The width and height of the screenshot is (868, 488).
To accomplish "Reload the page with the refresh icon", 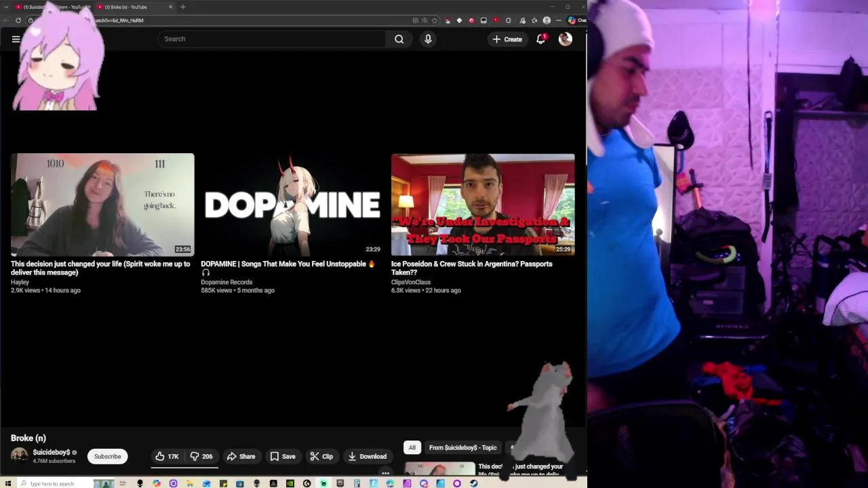I will point(18,20).
